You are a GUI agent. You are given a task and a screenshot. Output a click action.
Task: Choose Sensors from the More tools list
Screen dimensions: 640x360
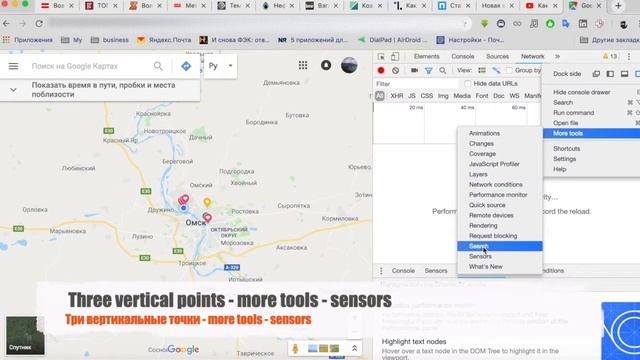tap(500, 256)
